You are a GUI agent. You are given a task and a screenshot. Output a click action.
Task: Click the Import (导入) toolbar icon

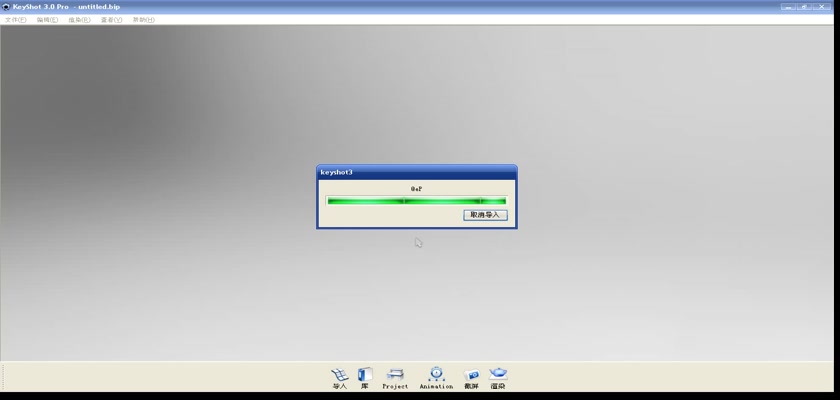(x=339, y=378)
